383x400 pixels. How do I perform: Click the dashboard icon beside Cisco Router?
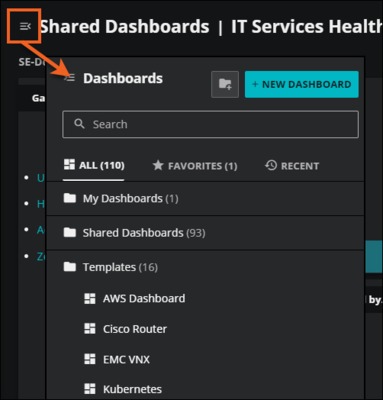click(90, 329)
